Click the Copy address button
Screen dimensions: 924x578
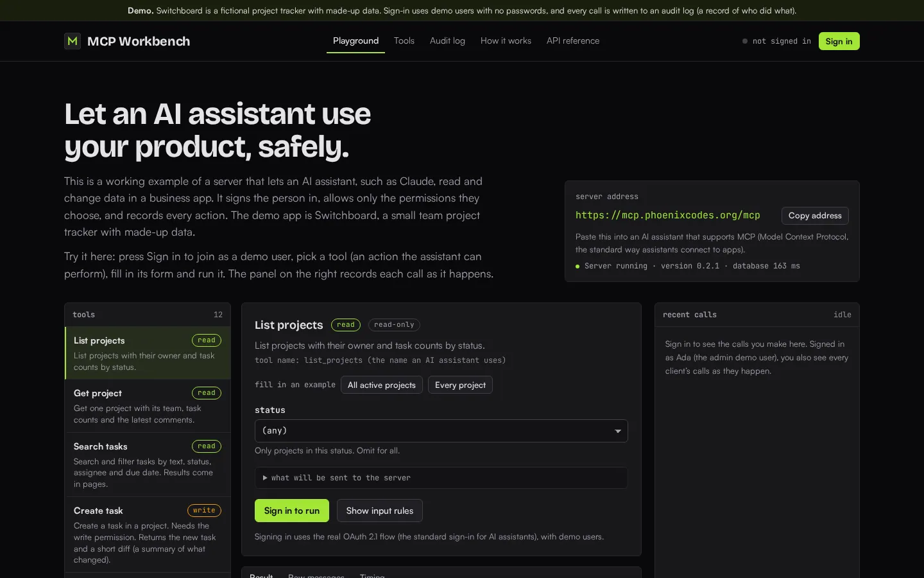pyautogui.click(x=815, y=216)
